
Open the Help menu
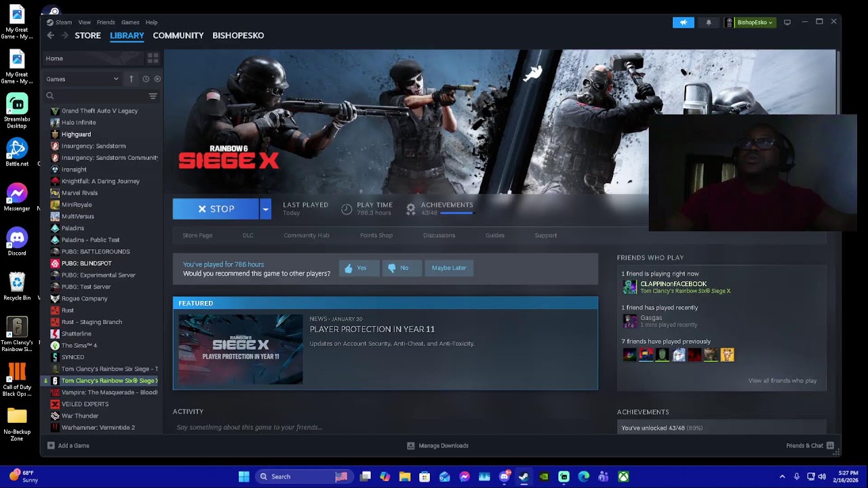pyautogui.click(x=151, y=22)
